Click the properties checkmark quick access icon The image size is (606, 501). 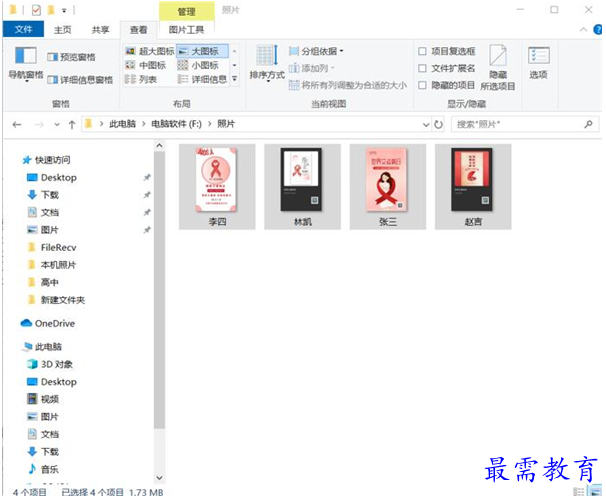[36, 10]
